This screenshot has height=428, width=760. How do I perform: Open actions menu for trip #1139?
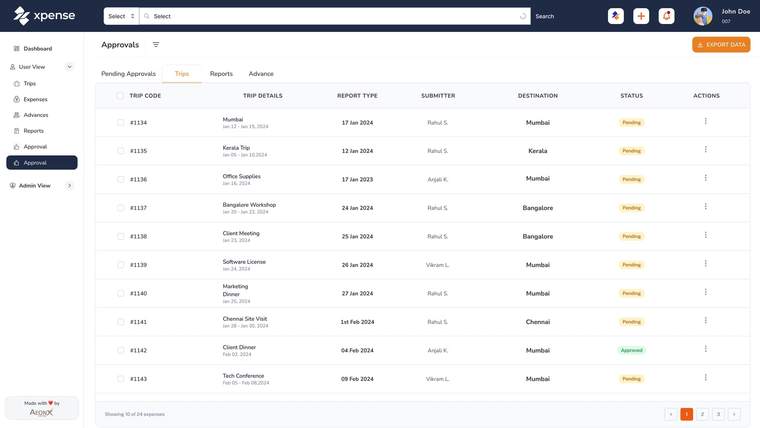point(705,263)
